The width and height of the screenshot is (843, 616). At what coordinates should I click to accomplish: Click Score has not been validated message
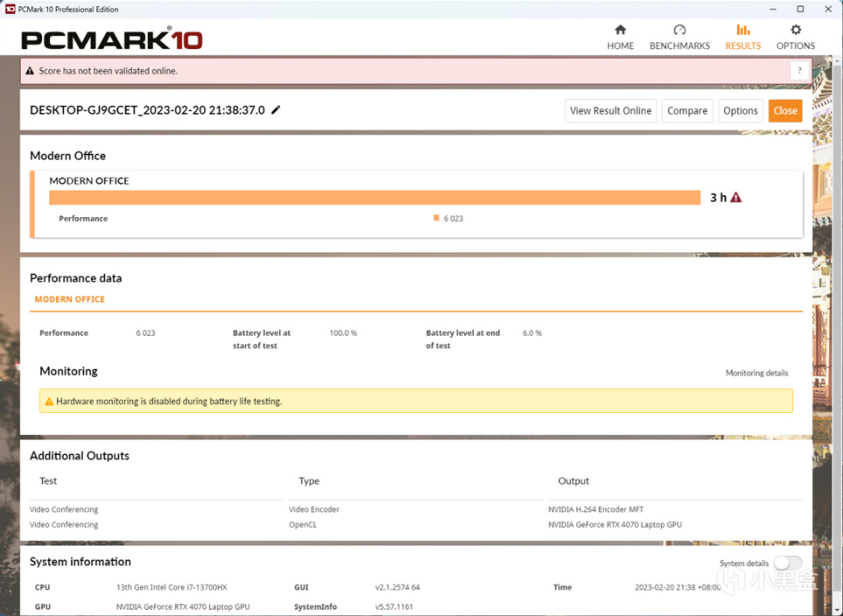[x=108, y=71]
